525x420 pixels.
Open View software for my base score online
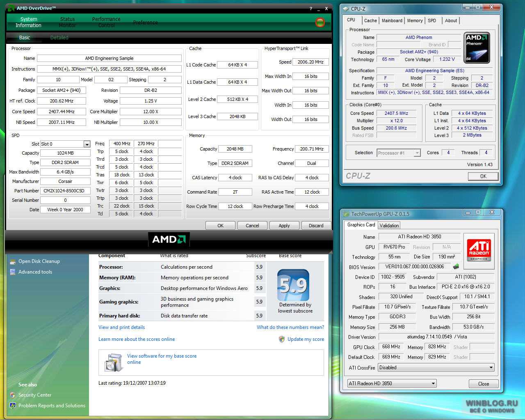tap(162, 359)
